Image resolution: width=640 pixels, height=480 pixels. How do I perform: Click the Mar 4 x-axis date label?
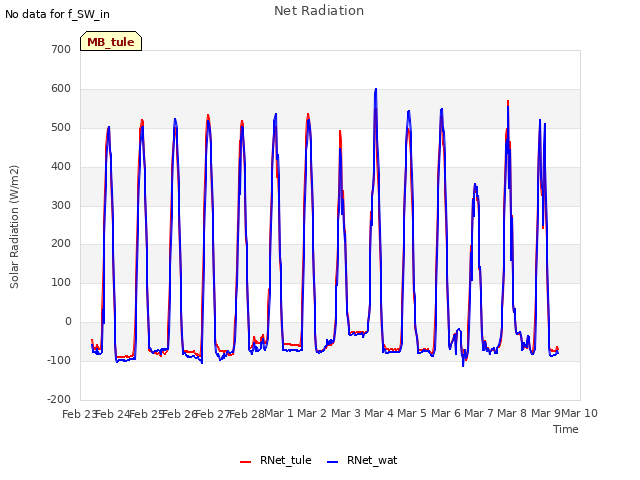click(x=379, y=413)
